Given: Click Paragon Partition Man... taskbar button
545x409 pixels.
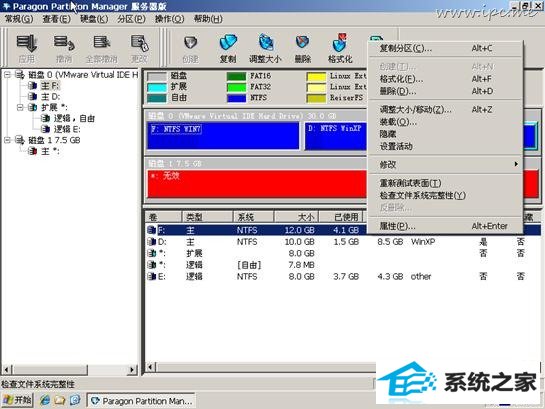Looking at the screenshot, I should [141, 401].
